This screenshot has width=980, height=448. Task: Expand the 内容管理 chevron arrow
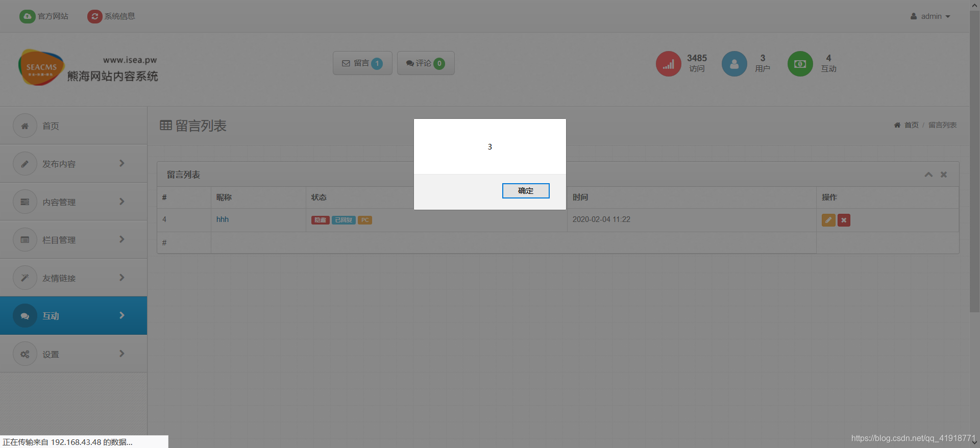122,202
